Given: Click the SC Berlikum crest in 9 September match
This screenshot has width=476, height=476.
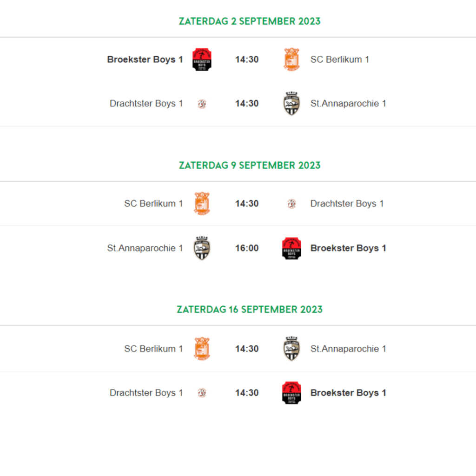Looking at the screenshot, I should tap(202, 204).
